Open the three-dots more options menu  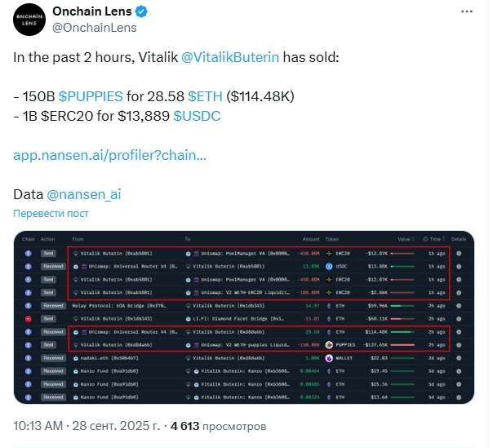[x=466, y=11]
